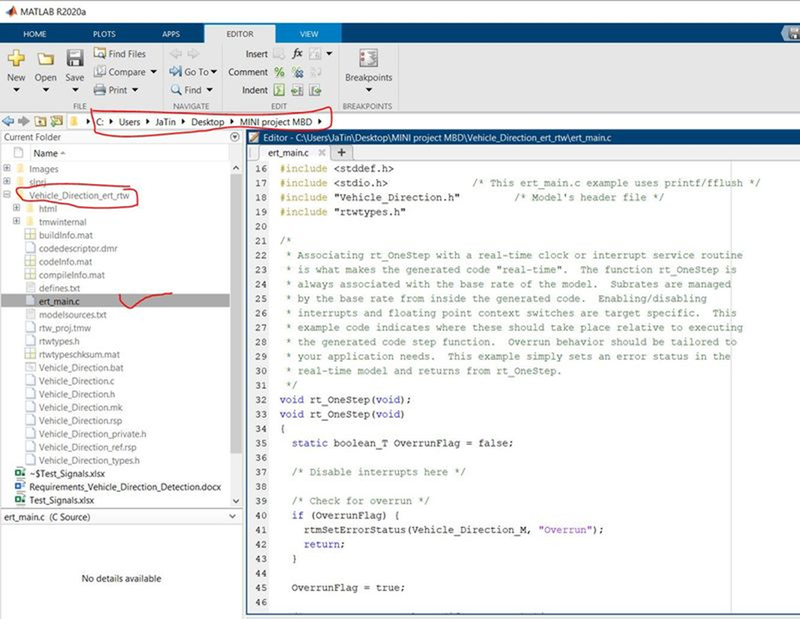
Task: Click the Open folder icon
Action: click(x=45, y=59)
